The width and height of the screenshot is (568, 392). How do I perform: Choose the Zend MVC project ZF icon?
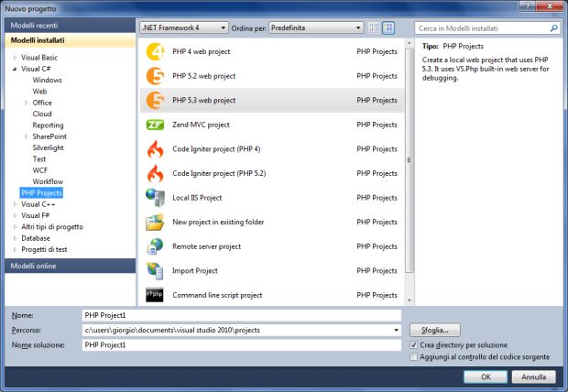pyautogui.click(x=155, y=125)
